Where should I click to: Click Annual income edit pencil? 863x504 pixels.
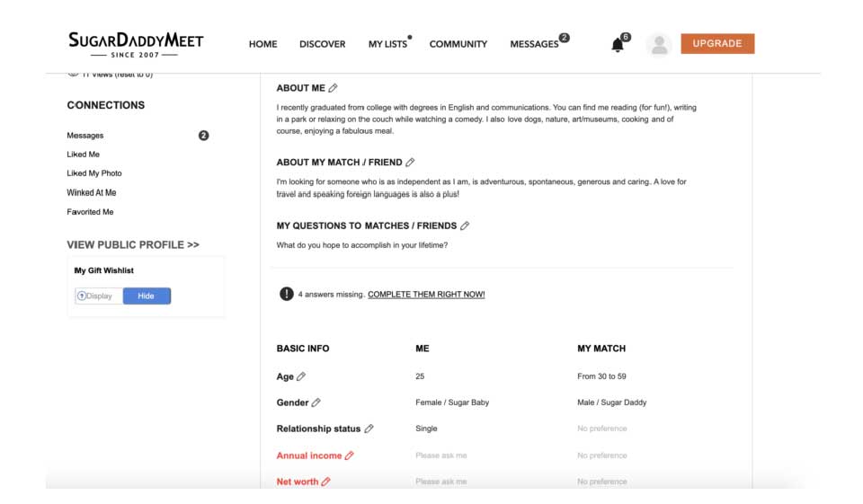pyautogui.click(x=350, y=455)
